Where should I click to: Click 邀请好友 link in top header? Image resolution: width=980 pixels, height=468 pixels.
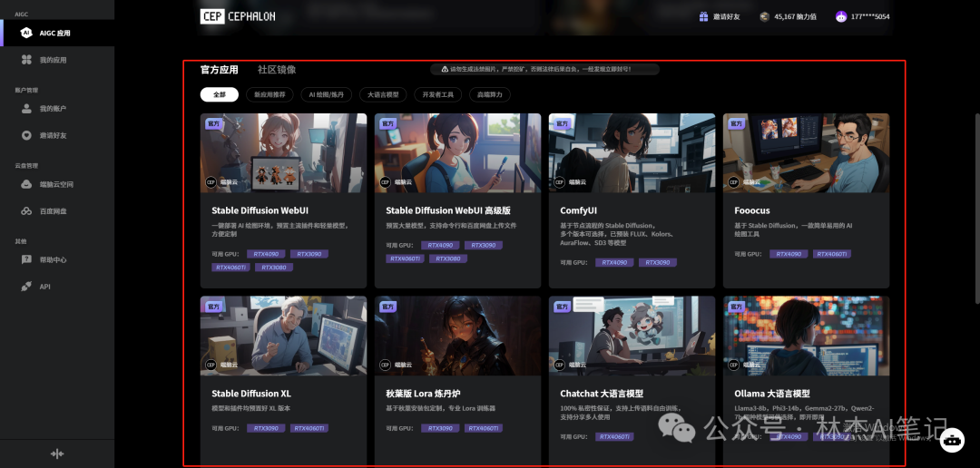click(x=726, y=17)
